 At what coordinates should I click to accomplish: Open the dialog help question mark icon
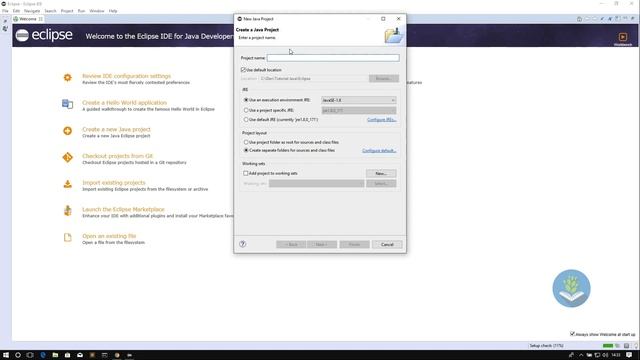(x=242, y=244)
